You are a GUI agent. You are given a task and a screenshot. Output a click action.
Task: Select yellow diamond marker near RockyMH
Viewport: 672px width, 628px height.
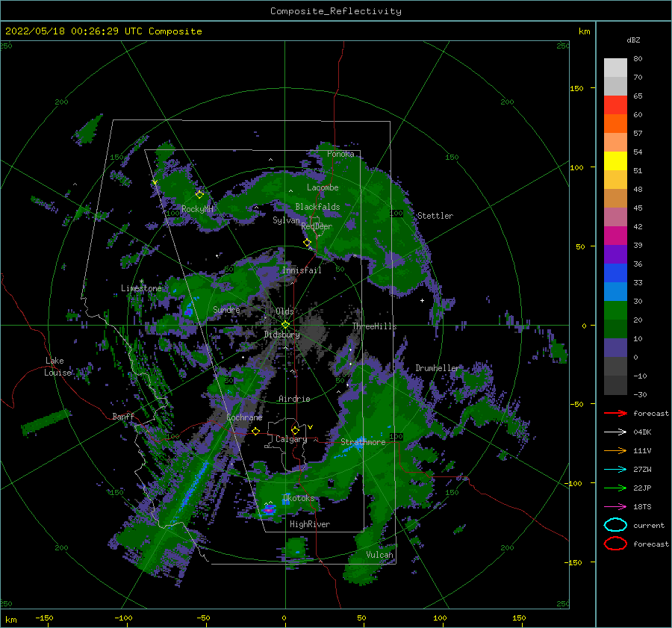point(199,194)
